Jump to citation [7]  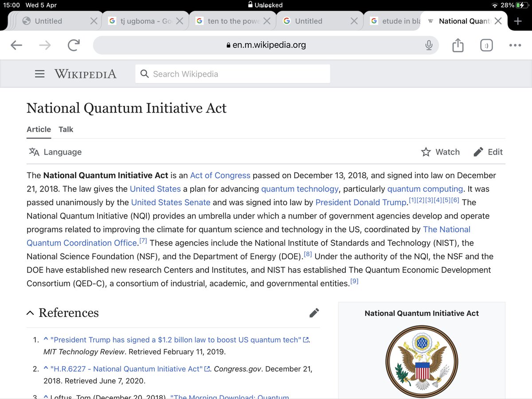point(143,241)
